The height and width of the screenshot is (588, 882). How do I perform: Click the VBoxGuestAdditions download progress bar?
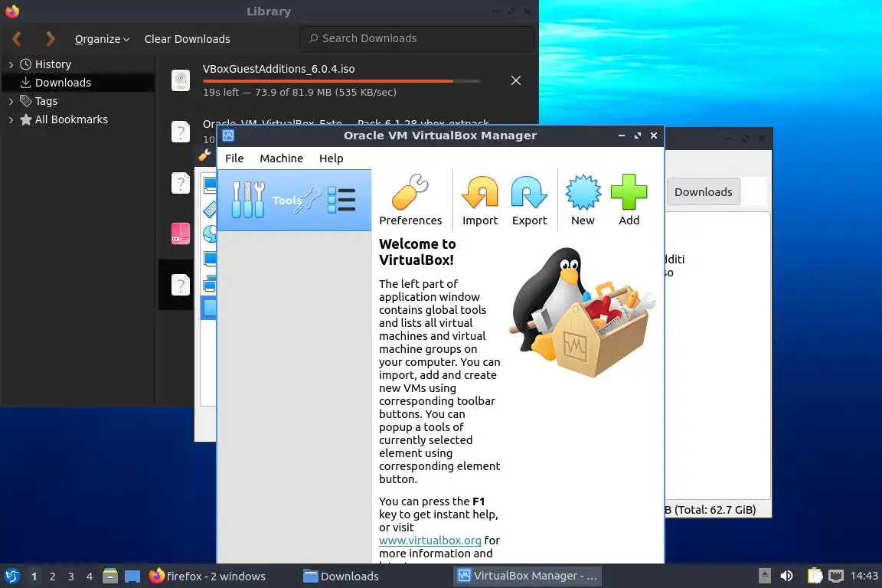[341, 81]
